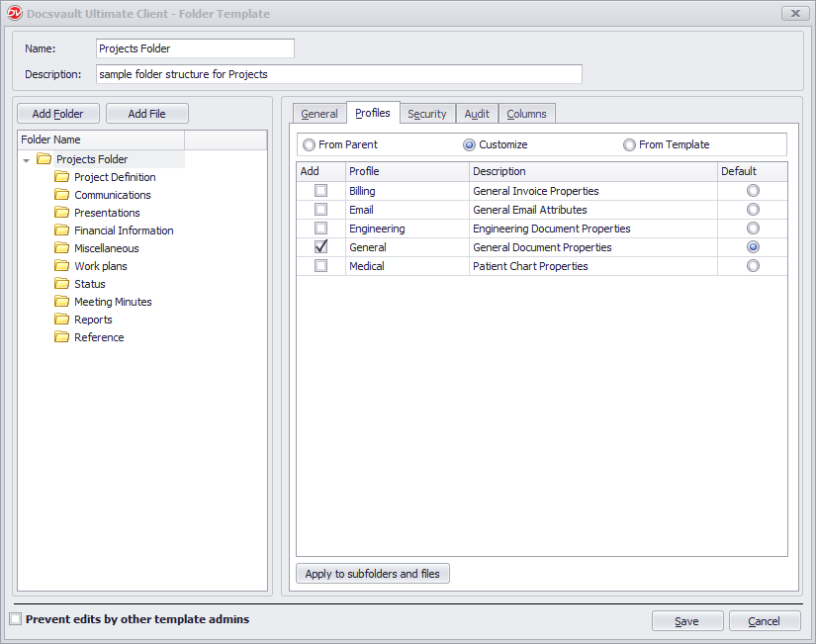The image size is (816, 644).
Task: Click the Meeting Minutes folder icon
Action: tap(61, 302)
